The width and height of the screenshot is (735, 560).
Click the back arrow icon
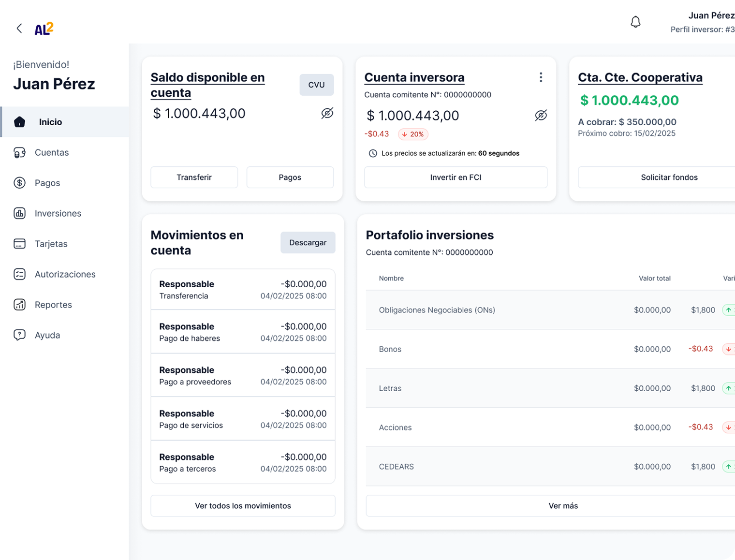[19, 29]
